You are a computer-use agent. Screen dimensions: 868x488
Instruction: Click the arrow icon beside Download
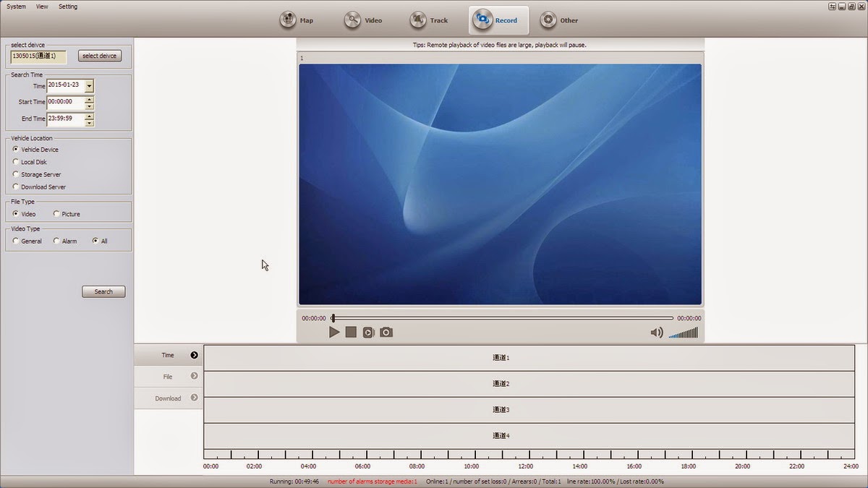(x=195, y=398)
